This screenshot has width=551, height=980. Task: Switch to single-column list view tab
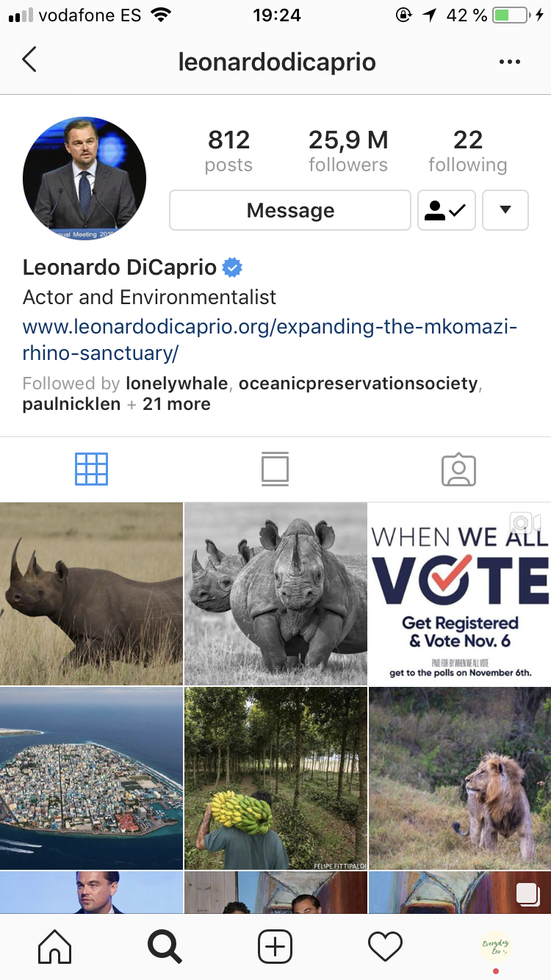[x=275, y=469]
